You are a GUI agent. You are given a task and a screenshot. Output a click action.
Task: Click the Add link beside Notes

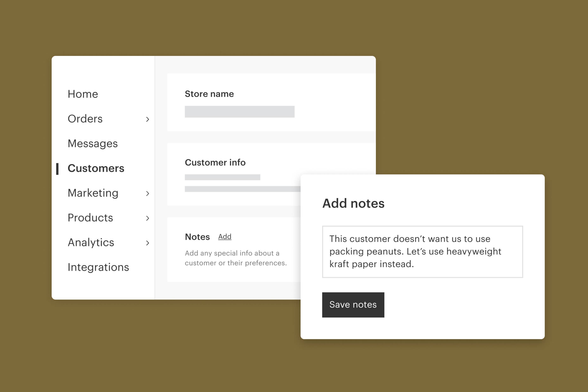coord(225,236)
